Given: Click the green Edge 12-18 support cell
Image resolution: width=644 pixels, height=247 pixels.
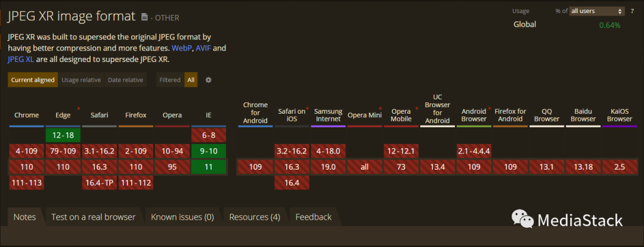Looking at the screenshot, I should click(x=63, y=135).
